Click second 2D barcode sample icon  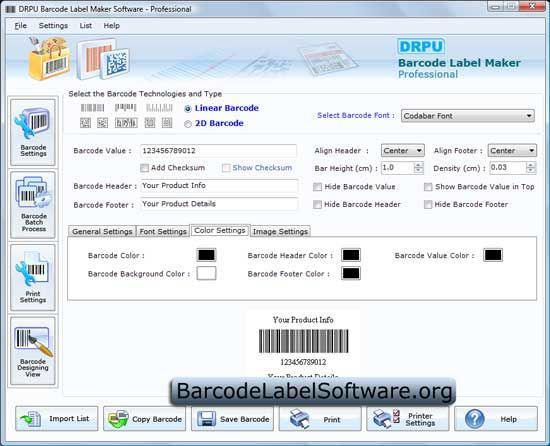coord(102,123)
